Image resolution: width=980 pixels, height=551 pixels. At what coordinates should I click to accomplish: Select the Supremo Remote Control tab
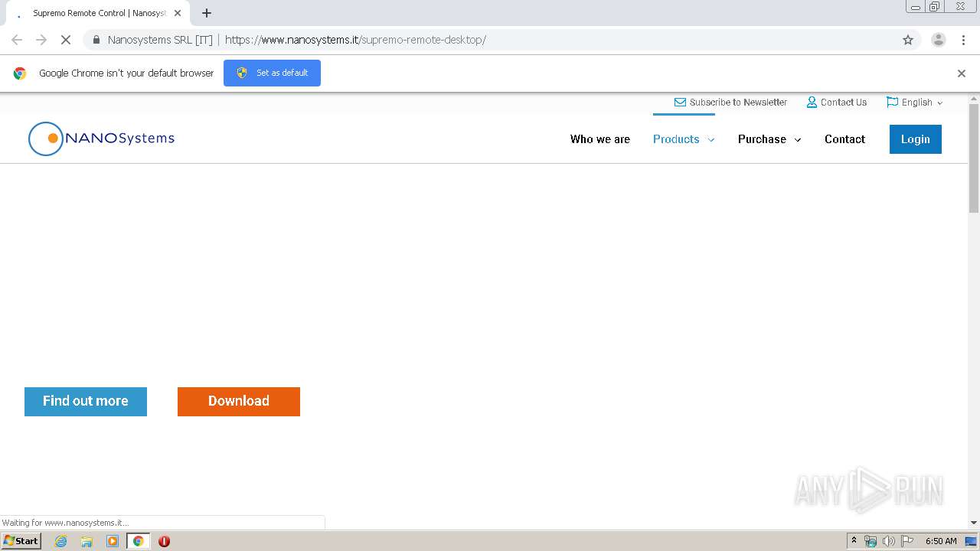click(97, 13)
